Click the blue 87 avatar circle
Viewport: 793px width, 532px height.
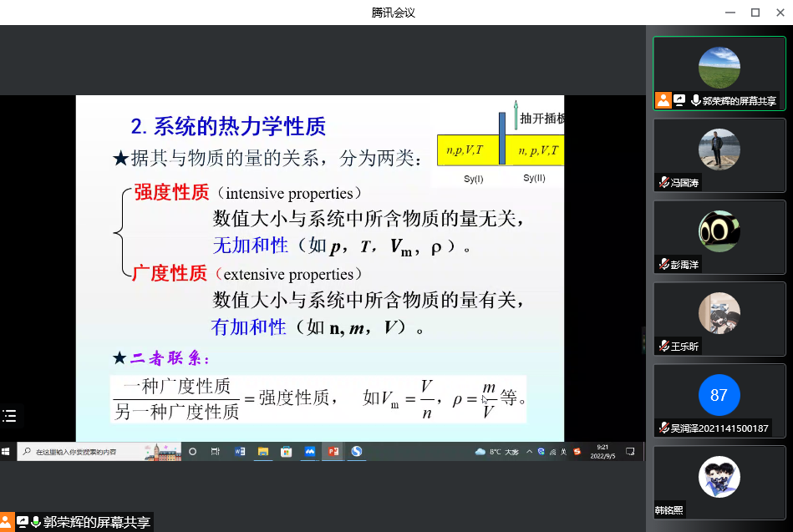(719, 395)
